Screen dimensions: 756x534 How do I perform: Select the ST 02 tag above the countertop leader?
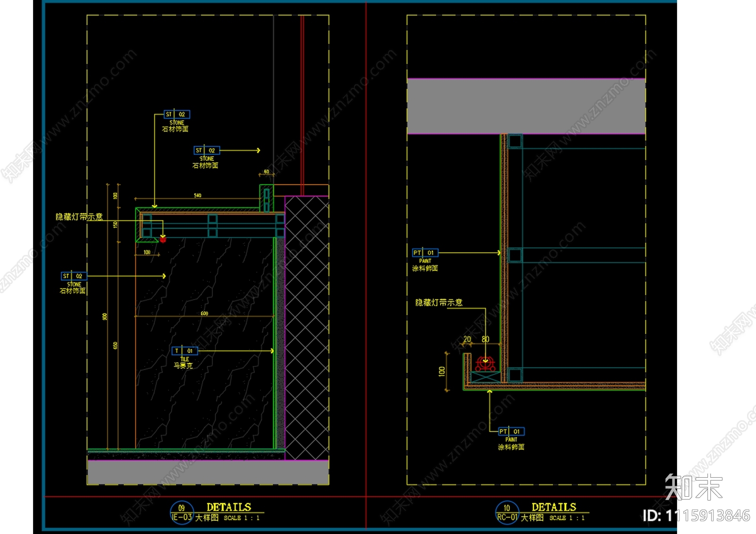point(177,114)
